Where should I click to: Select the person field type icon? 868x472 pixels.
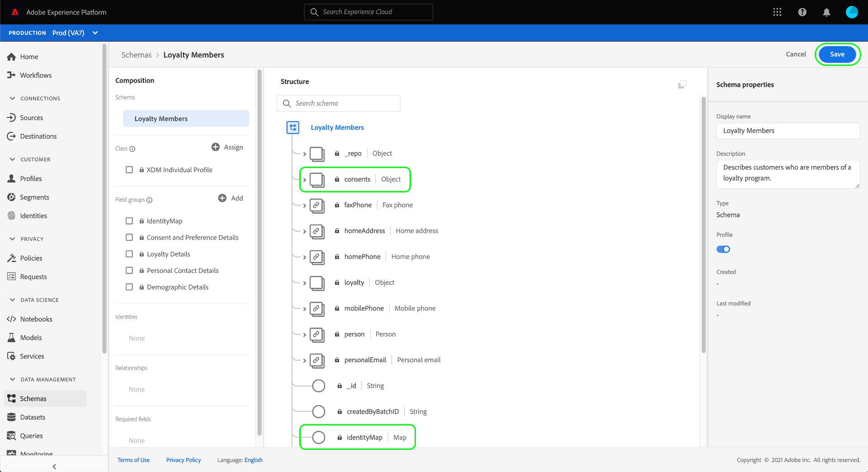coord(317,334)
